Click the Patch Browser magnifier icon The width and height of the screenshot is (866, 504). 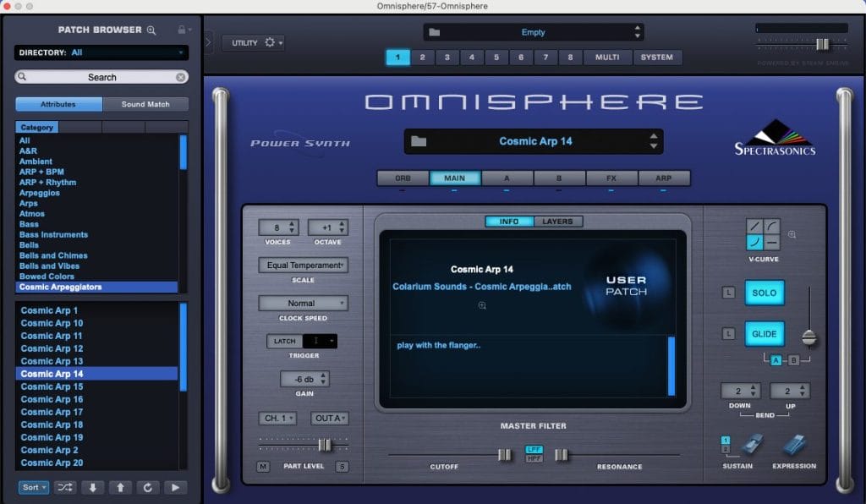(x=151, y=30)
